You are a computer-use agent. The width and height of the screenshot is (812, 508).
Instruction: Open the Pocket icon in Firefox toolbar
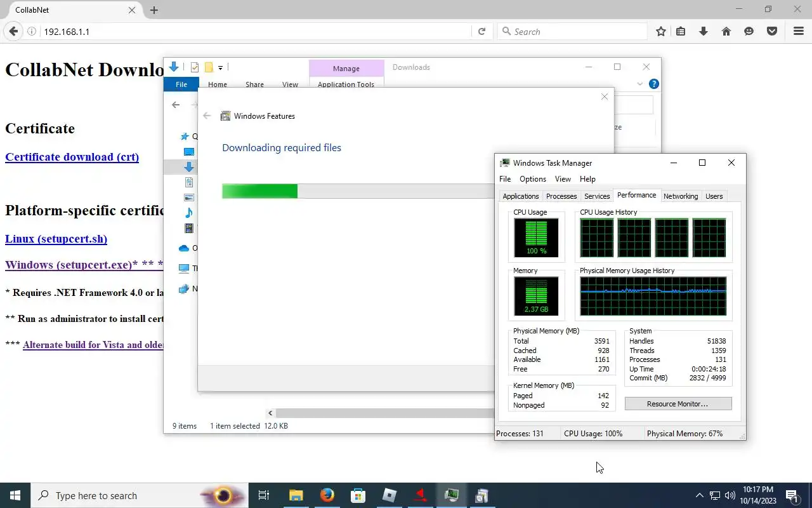[x=772, y=31]
